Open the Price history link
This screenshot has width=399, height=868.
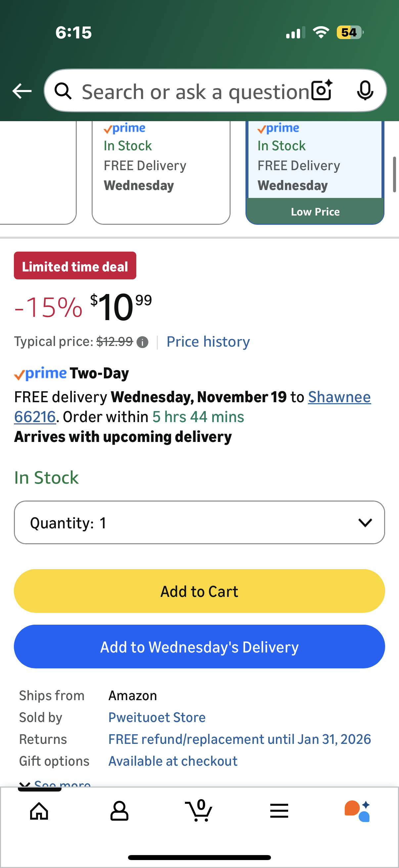click(x=208, y=342)
